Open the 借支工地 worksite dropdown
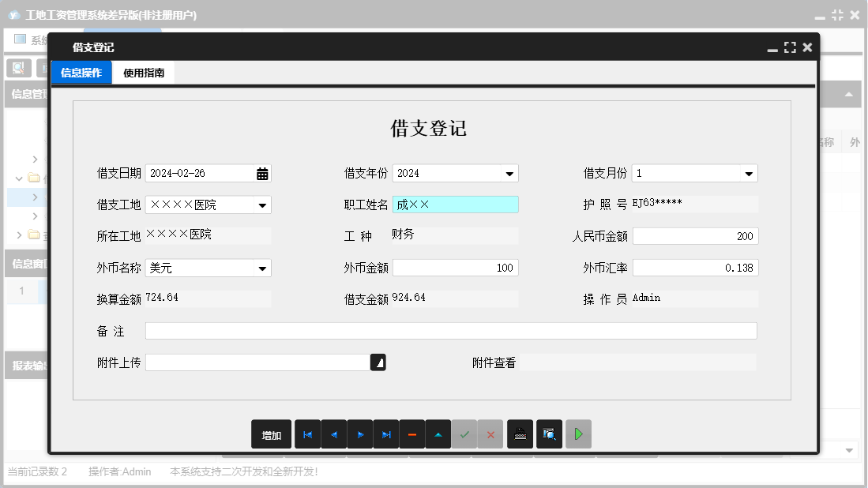Screen dimensions: 868x488 tap(263, 205)
